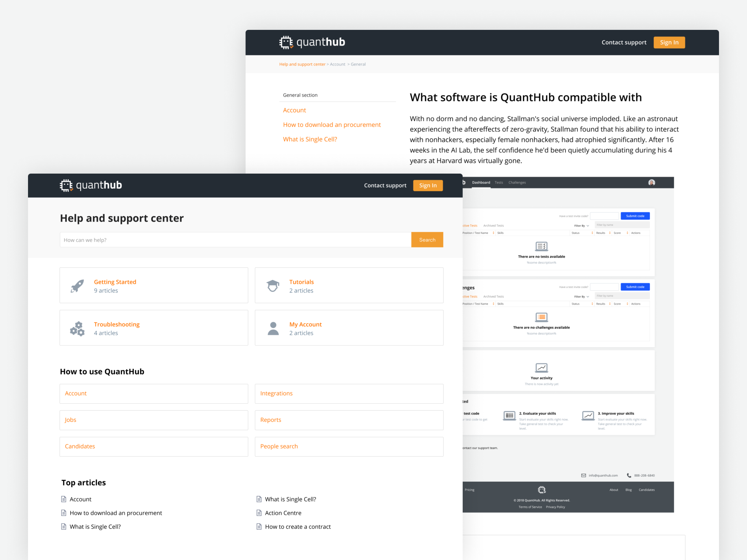Screen dimensions: 747x560
Task: Click the Privacy Policy link
Action: (555, 507)
